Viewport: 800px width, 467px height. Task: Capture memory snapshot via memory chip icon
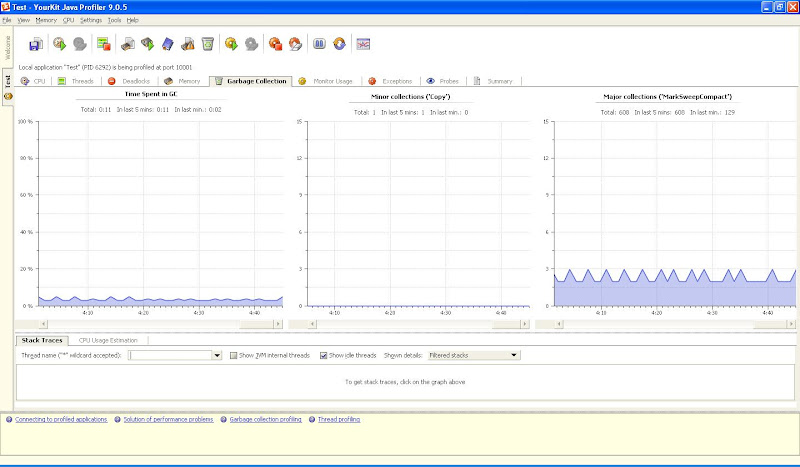pos(128,44)
